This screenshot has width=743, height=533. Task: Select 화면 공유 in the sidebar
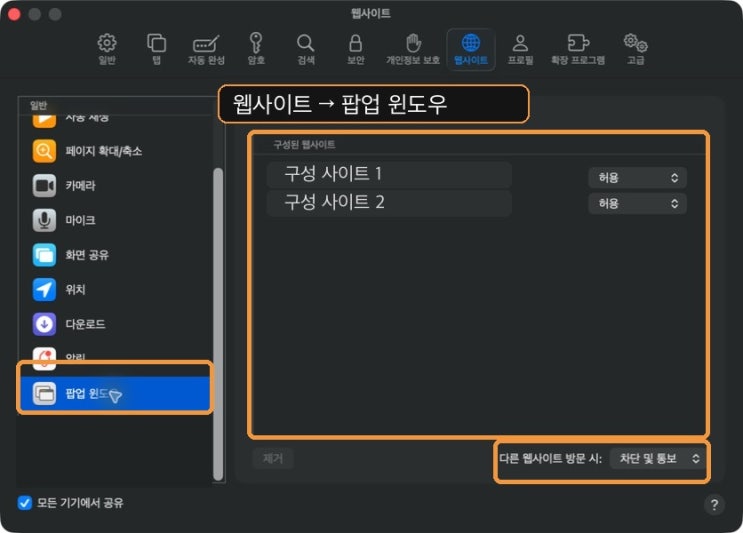pyautogui.click(x=115, y=255)
